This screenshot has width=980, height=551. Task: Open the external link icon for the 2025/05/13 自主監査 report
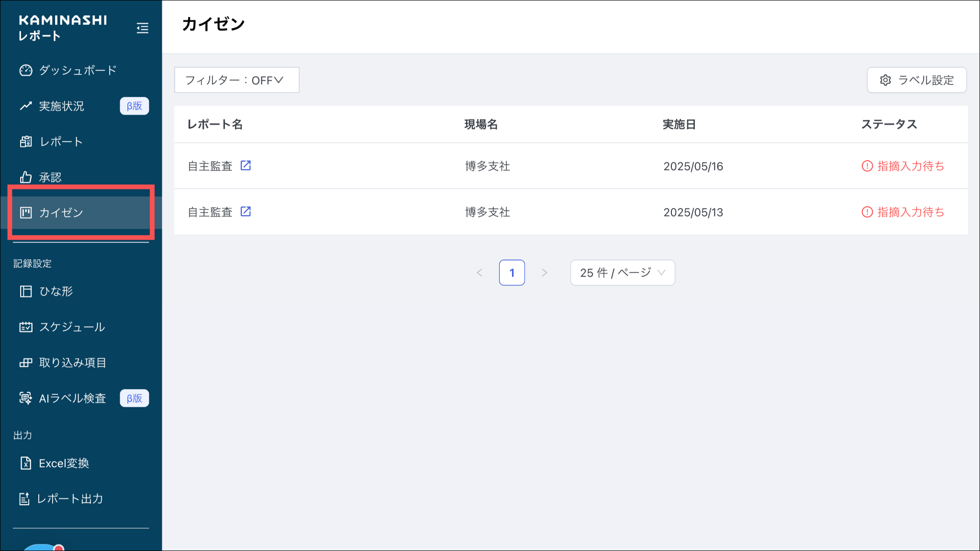(245, 211)
